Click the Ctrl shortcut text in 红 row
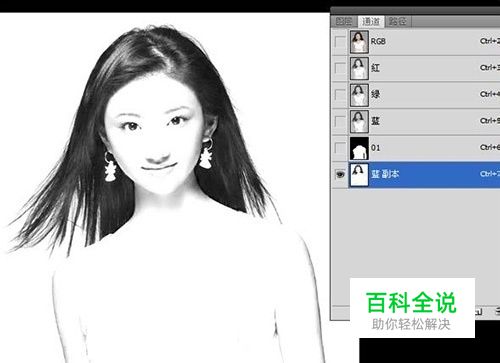 (x=490, y=68)
